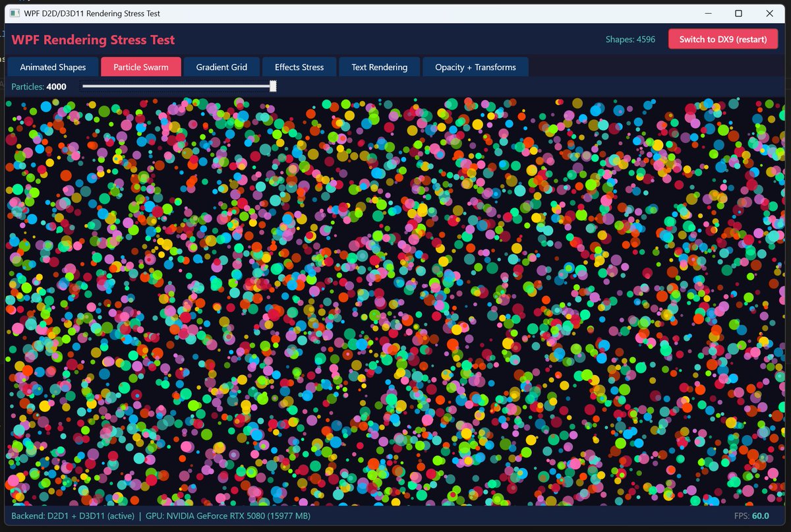Click the WPF Rendering Stress Test heading

[93, 40]
